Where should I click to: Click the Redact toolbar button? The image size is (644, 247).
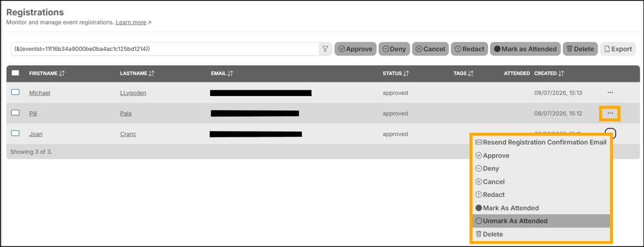click(x=469, y=49)
